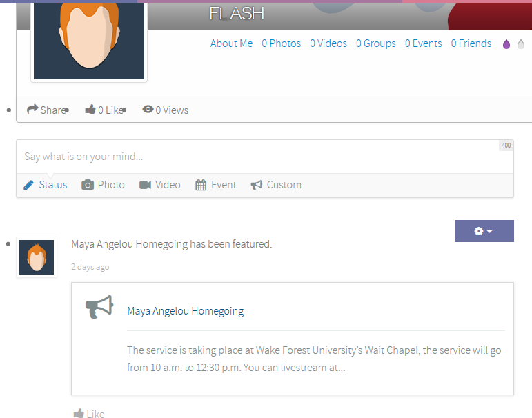The image size is (532, 418).
Task: Click the megaphone icon of Custom tab
Action: 257,185
